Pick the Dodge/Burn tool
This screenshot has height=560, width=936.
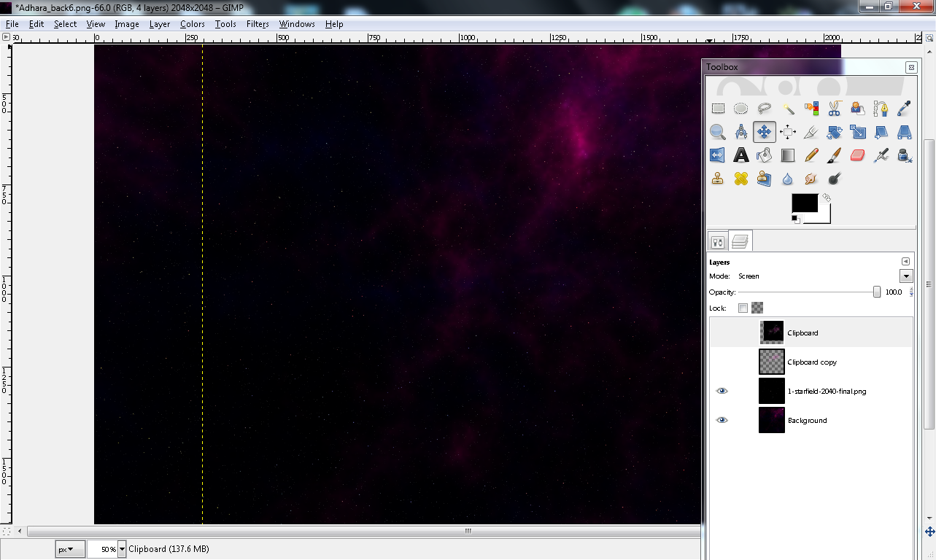pyautogui.click(x=835, y=179)
